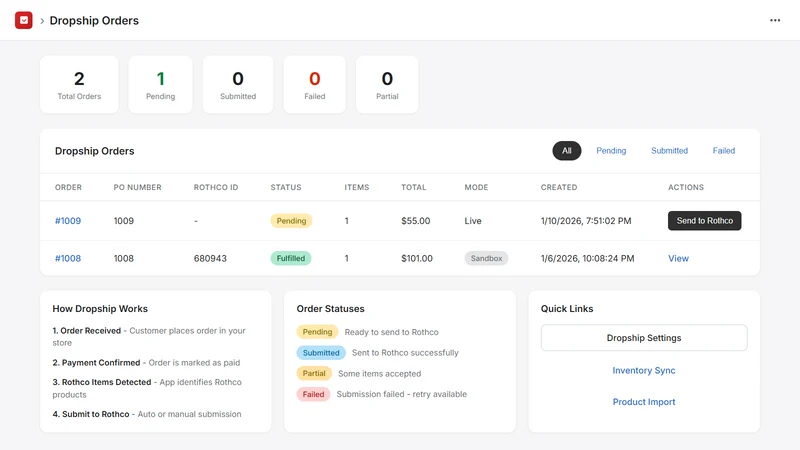Select the All filter tab

point(567,151)
